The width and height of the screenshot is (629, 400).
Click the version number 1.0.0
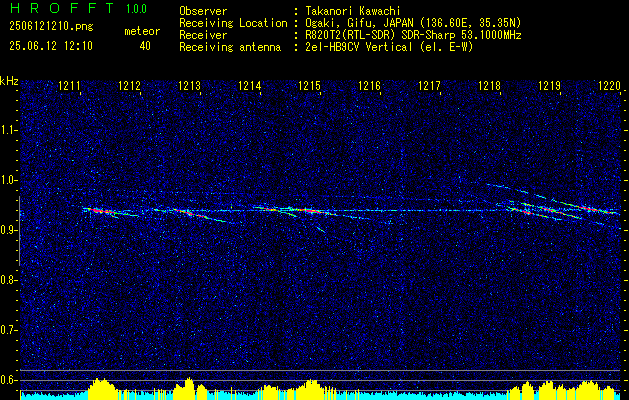coord(136,8)
